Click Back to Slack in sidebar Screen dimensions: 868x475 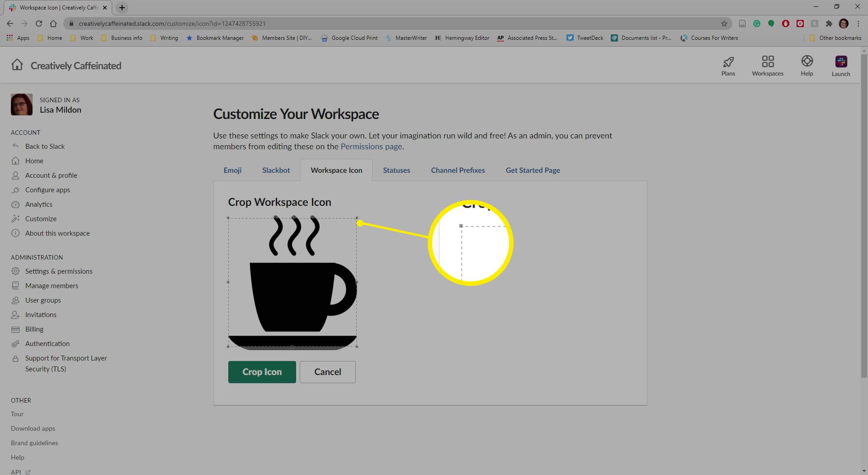tap(45, 147)
